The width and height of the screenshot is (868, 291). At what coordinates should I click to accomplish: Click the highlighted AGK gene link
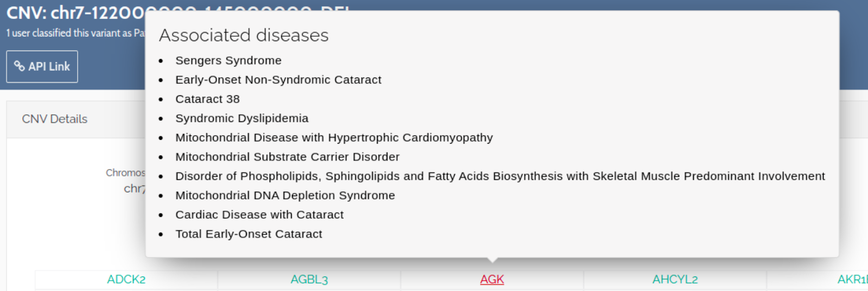click(492, 280)
